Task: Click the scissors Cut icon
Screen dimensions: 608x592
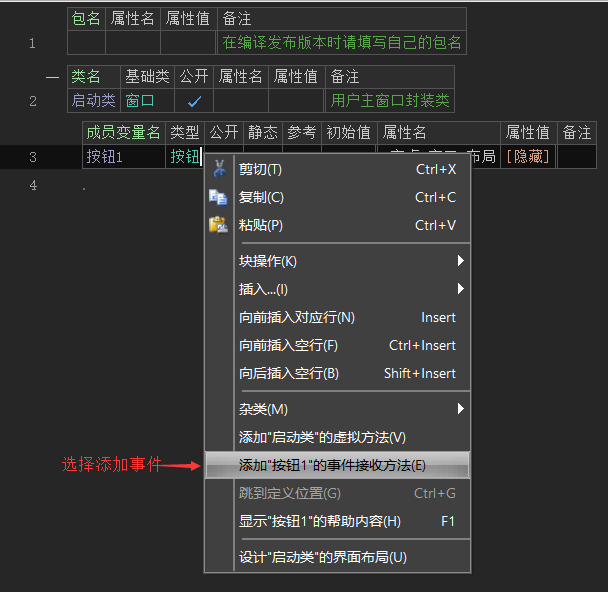Action: point(219,169)
